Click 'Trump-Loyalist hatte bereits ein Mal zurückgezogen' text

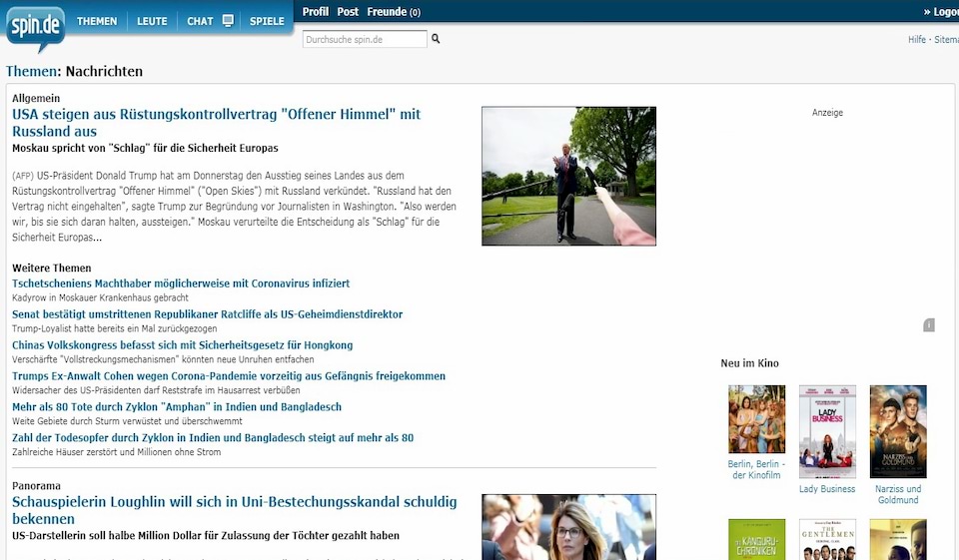[x=114, y=328]
